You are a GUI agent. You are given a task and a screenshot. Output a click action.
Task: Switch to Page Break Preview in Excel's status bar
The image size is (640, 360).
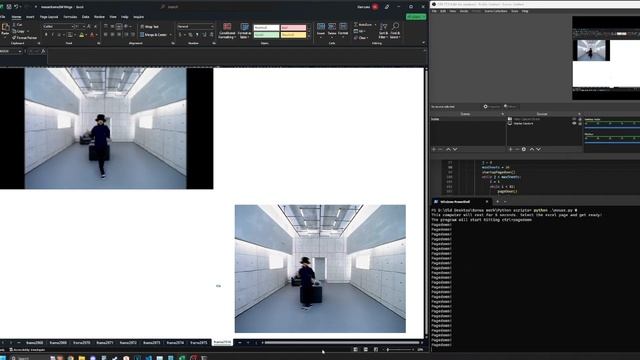click(376, 349)
